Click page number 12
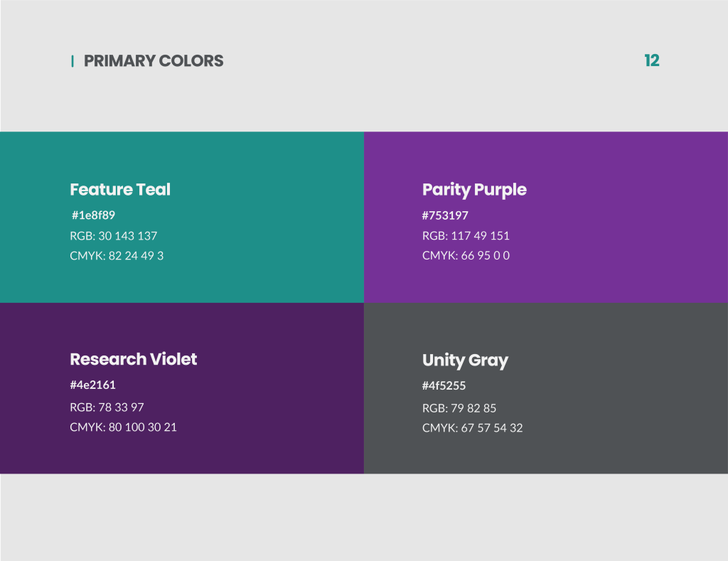This screenshot has height=561, width=728. pyautogui.click(x=651, y=61)
